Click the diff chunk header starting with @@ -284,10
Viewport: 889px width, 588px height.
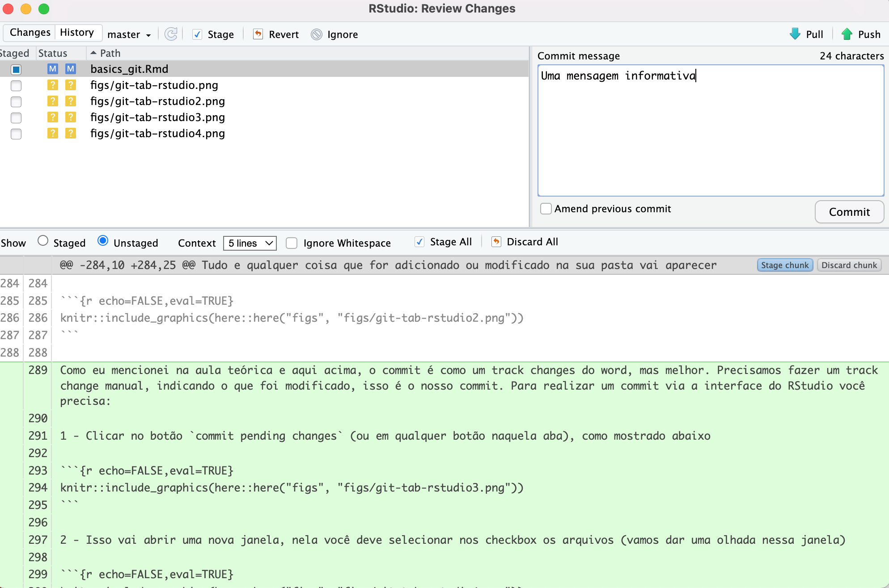tap(388, 265)
